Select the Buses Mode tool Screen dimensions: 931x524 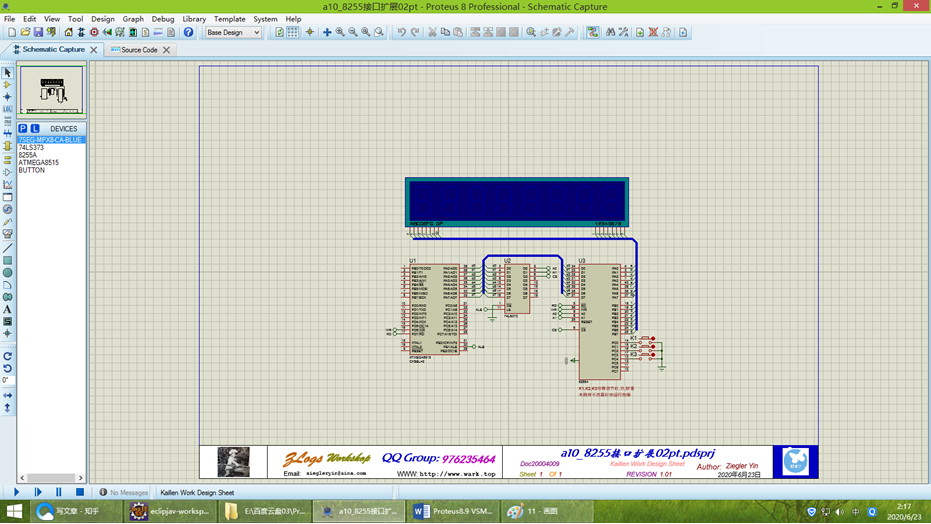tap(7, 134)
